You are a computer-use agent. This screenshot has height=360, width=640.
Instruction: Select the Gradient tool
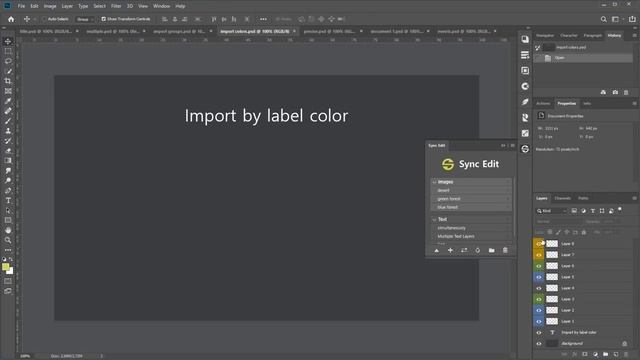click(8, 160)
